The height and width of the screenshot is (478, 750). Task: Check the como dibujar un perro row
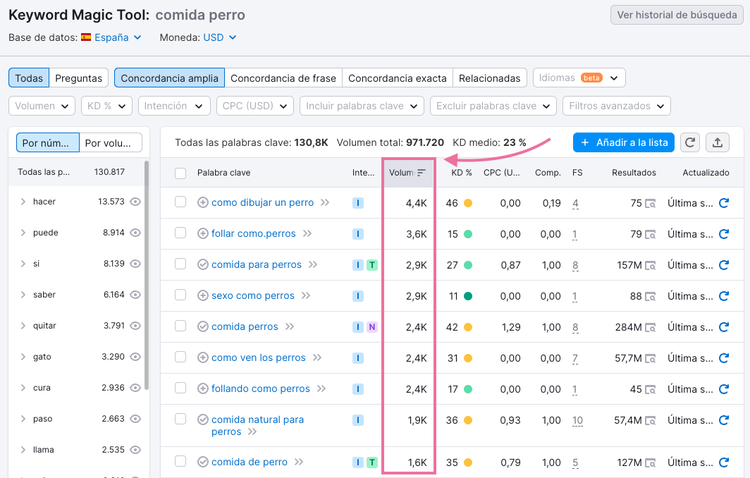pyautogui.click(x=180, y=202)
